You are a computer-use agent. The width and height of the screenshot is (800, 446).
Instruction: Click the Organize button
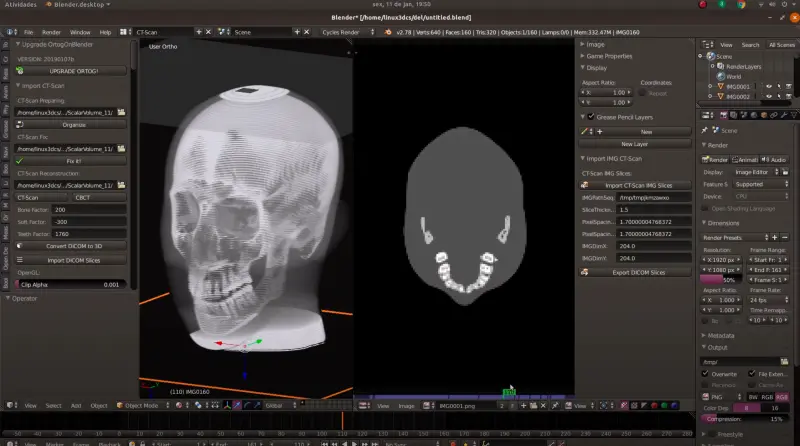[71, 125]
